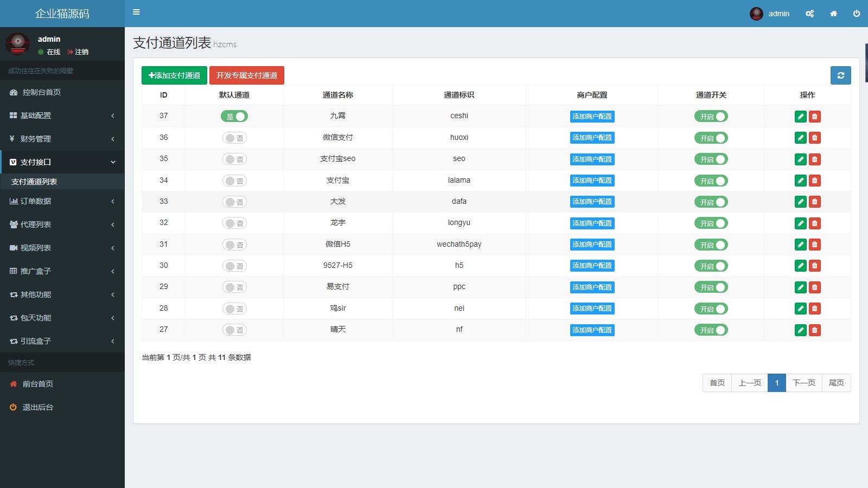Click the home icon in top bar

click(833, 14)
